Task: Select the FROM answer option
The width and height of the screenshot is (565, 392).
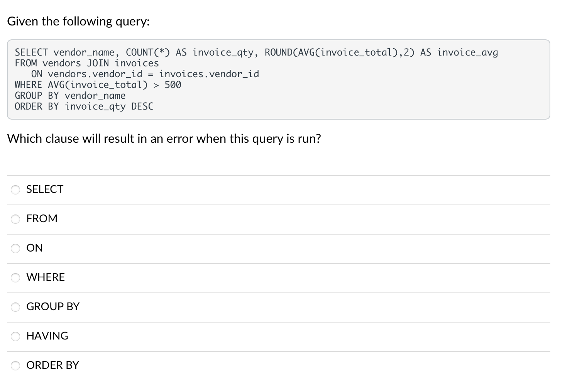Action: [x=15, y=219]
